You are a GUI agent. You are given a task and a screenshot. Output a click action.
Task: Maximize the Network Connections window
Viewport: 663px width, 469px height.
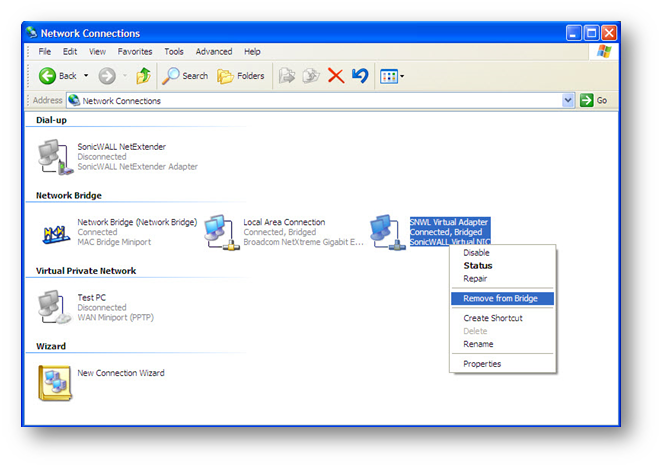(591, 33)
